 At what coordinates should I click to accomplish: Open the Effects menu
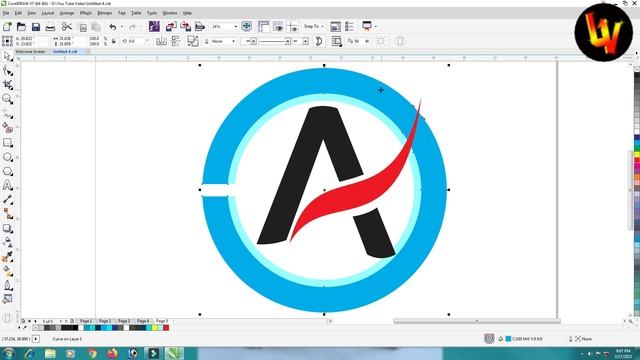[x=85, y=13]
